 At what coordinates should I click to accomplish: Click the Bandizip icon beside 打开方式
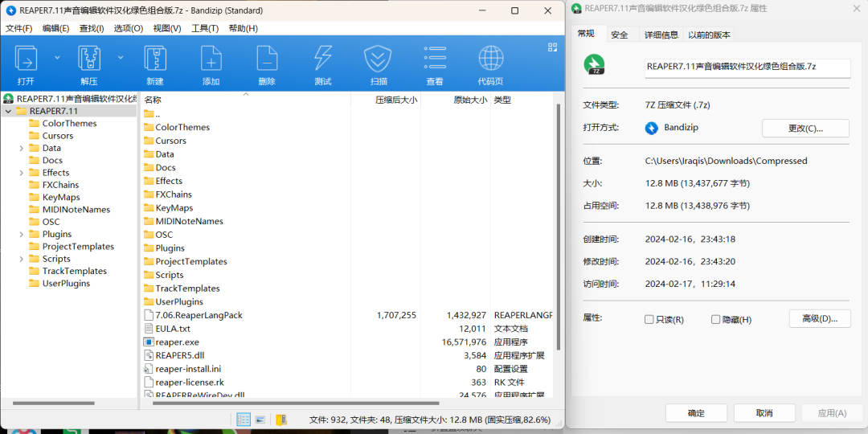click(652, 128)
